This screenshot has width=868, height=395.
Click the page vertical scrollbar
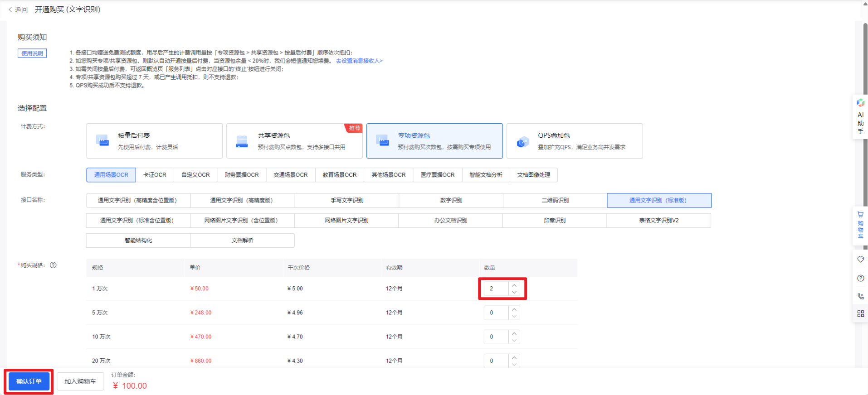click(x=865, y=136)
